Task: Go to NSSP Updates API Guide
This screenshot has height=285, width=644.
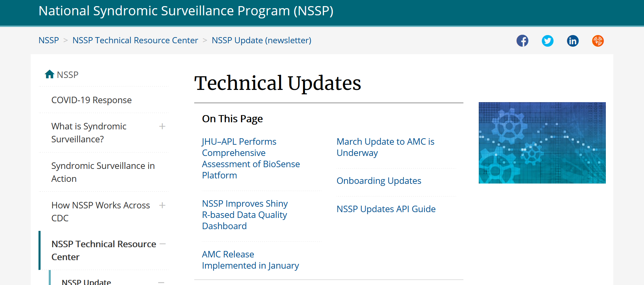Action: [x=386, y=209]
